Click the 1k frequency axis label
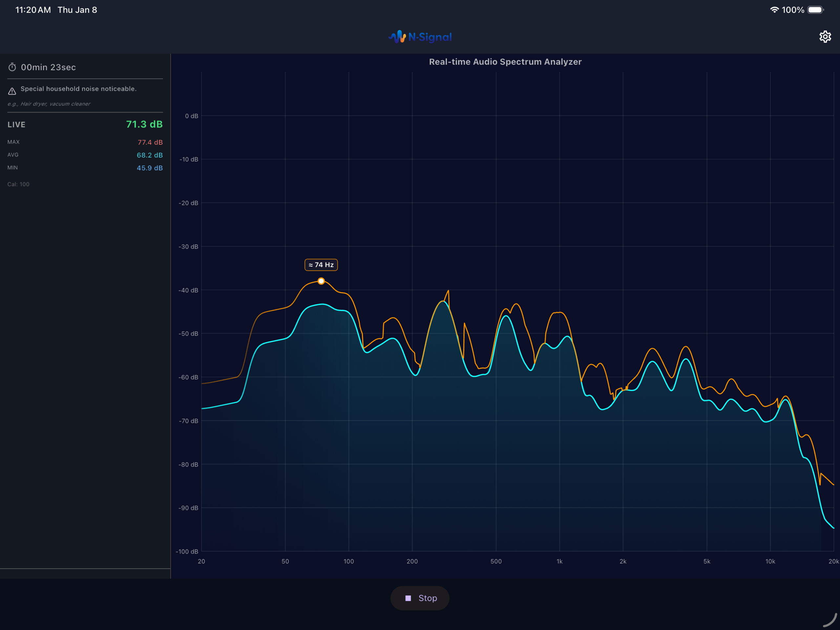Viewport: 840px width, 630px height. tap(559, 562)
